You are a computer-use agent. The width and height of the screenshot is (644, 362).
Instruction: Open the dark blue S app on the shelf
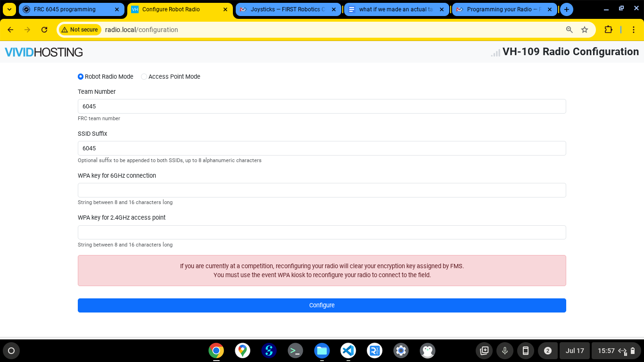point(269,351)
